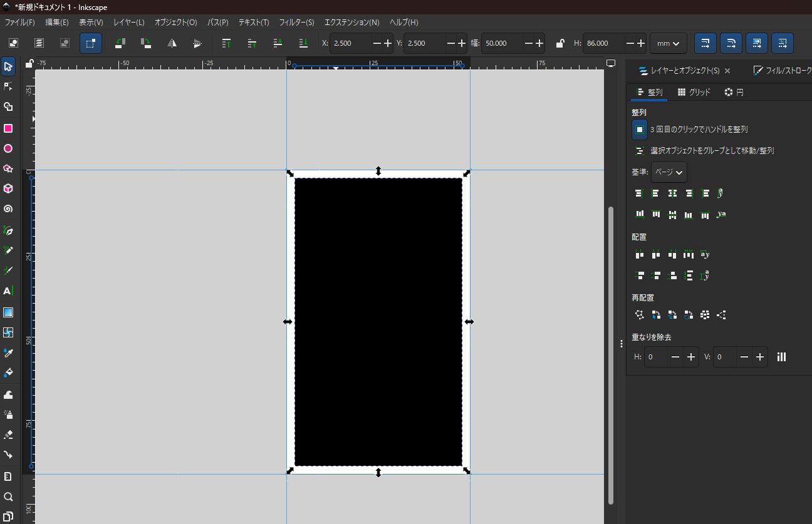Increase the X position value with plus
The height and width of the screenshot is (524, 812).
(388, 44)
